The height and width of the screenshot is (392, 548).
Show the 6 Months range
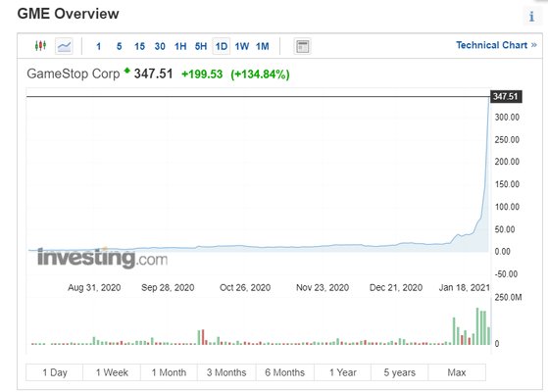pos(285,372)
